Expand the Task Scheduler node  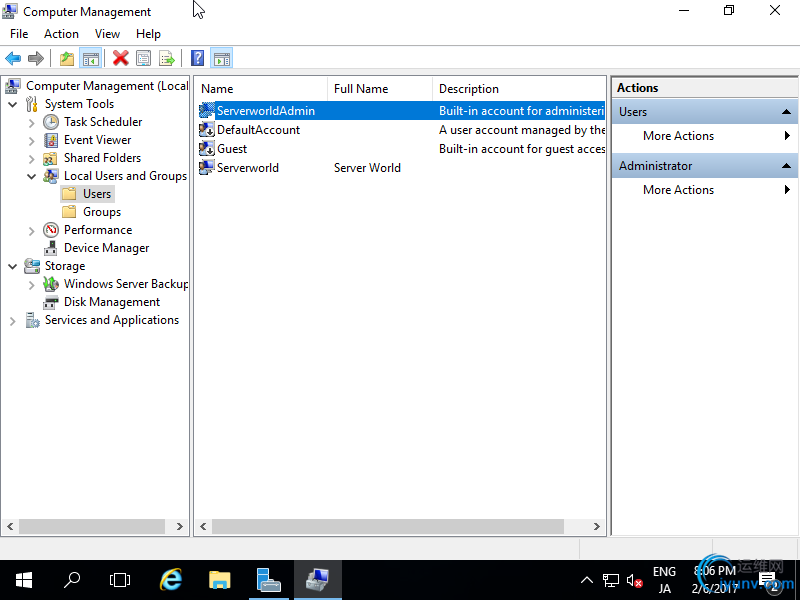pyautogui.click(x=32, y=123)
